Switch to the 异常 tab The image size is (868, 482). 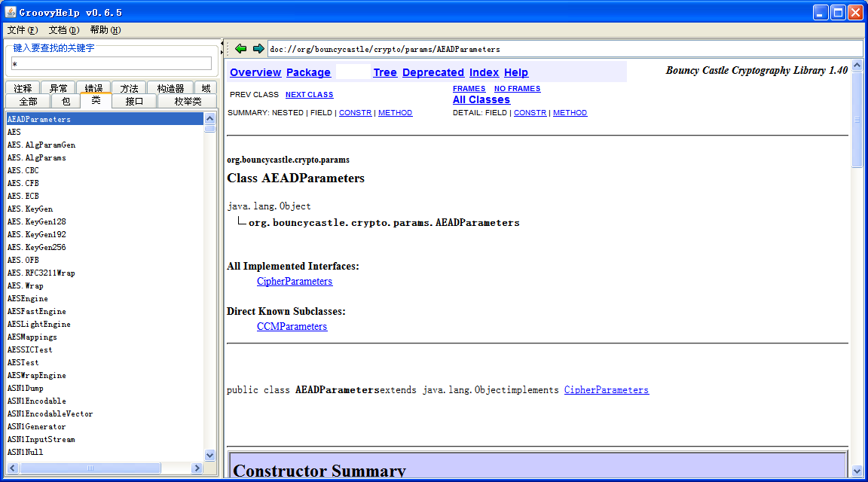coord(58,88)
